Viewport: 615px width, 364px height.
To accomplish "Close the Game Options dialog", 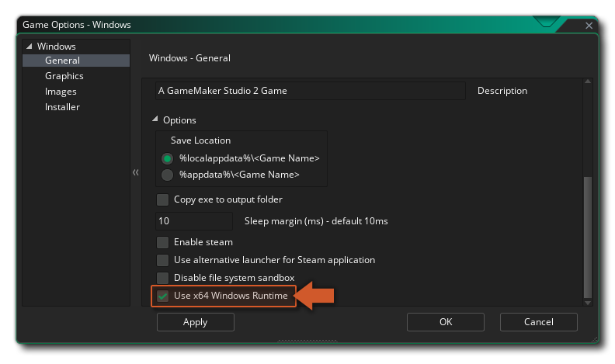I will (589, 26).
